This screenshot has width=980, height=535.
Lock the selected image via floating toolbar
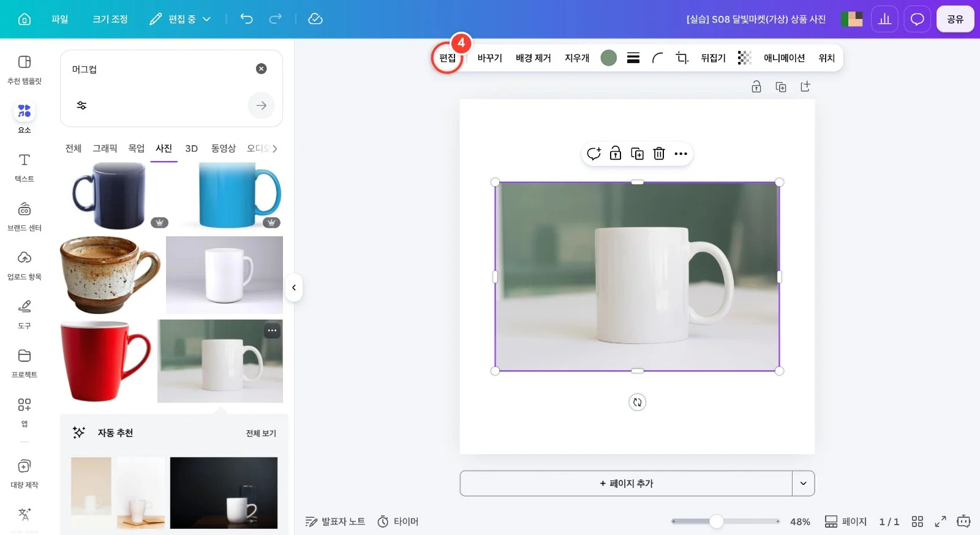616,154
